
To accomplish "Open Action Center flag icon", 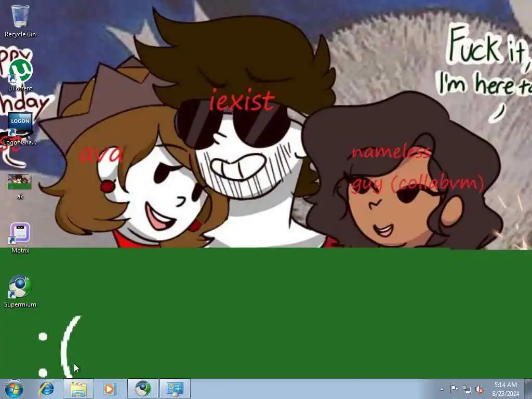I will 454,389.
